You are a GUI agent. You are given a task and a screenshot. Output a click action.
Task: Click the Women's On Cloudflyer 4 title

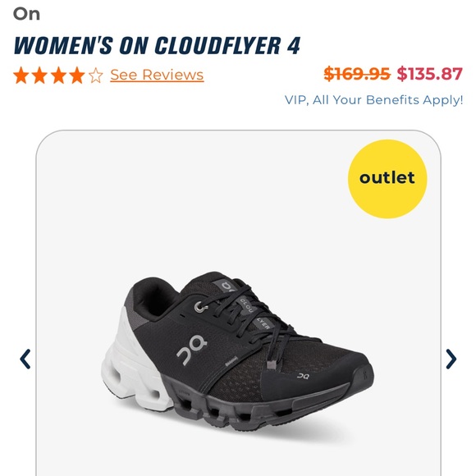(157, 45)
